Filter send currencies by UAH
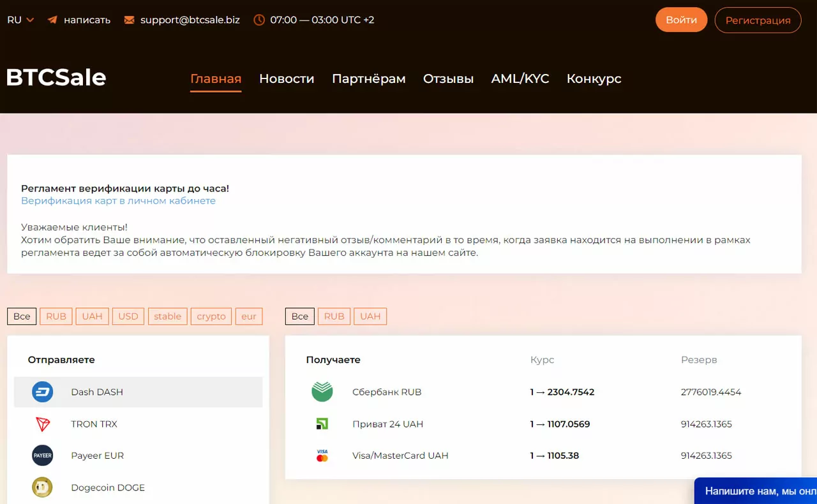The height and width of the screenshot is (504, 817). [x=92, y=316]
